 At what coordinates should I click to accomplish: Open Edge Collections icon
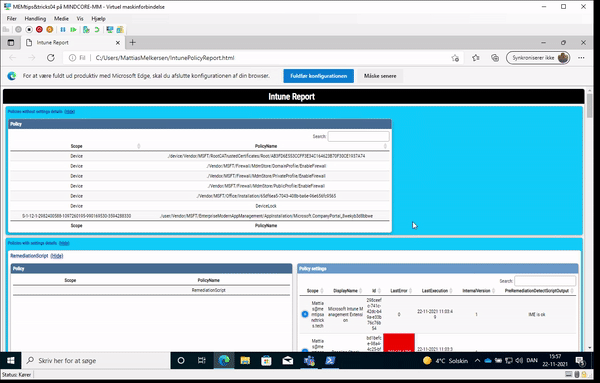pos(495,58)
